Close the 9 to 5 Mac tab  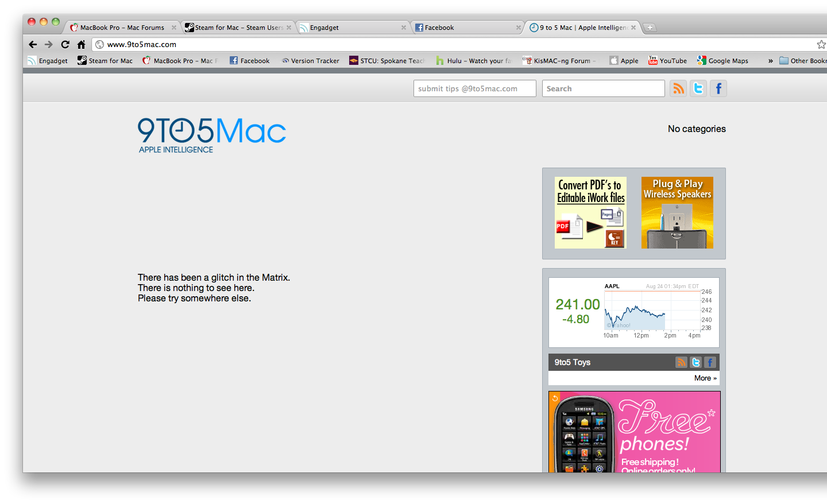click(633, 28)
